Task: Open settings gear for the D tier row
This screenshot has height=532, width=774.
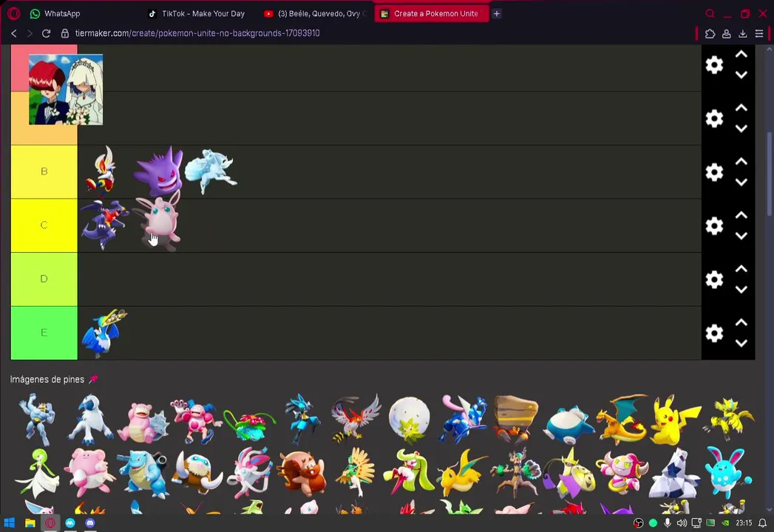Action: 714,280
